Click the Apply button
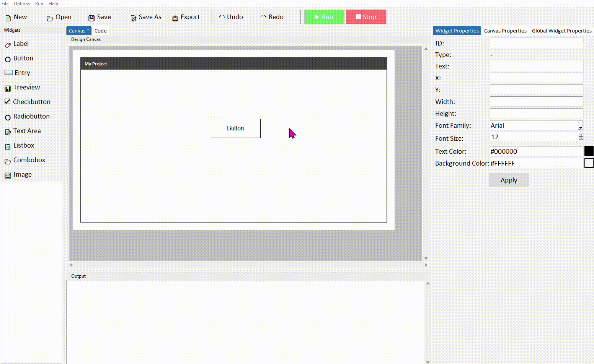594x364 pixels. click(x=509, y=180)
